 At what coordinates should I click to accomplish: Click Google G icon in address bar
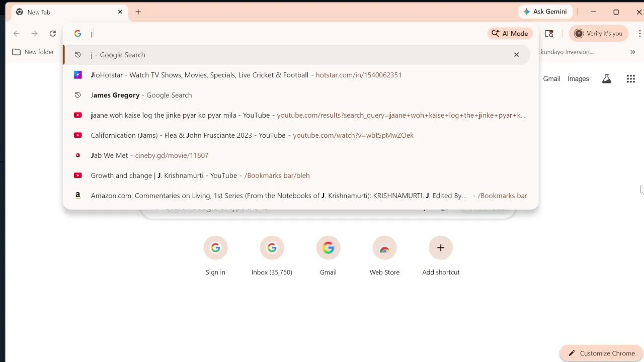click(x=77, y=34)
